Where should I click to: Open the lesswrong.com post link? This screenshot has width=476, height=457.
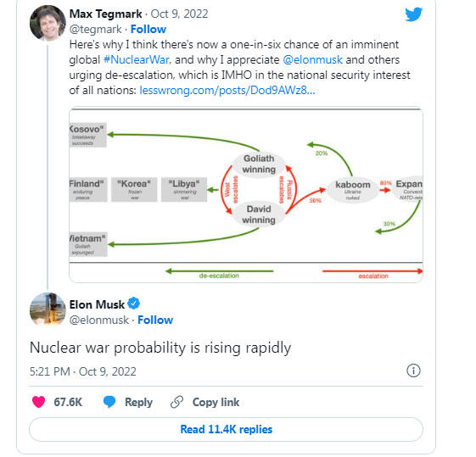[x=227, y=90]
